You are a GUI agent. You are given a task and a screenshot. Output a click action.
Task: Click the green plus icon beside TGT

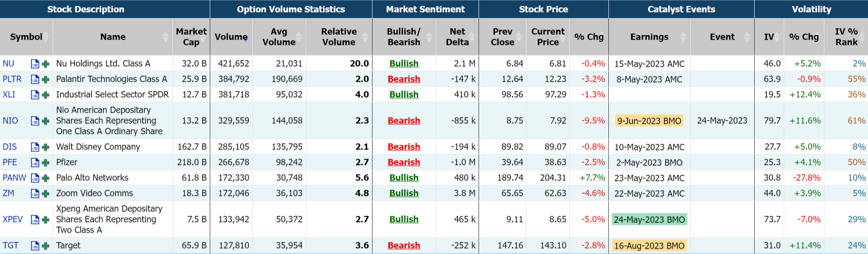46,246
